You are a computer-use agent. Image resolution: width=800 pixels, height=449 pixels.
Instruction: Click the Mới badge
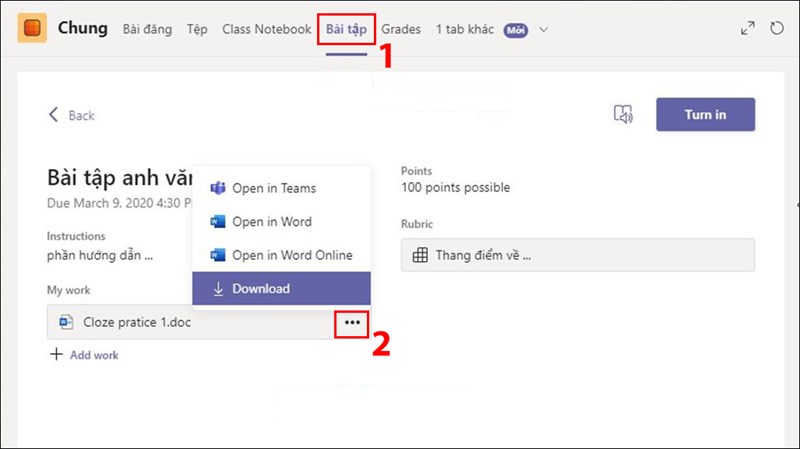[x=516, y=30]
